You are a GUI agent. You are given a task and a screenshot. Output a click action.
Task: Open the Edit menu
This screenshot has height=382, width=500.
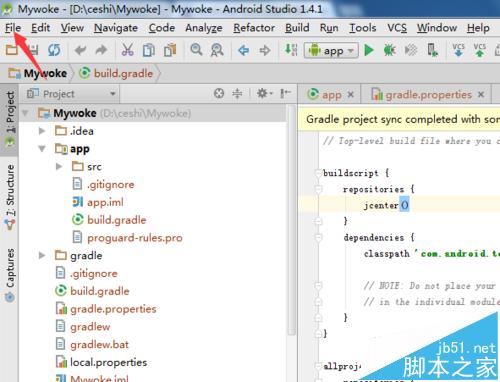(x=40, y=28)
